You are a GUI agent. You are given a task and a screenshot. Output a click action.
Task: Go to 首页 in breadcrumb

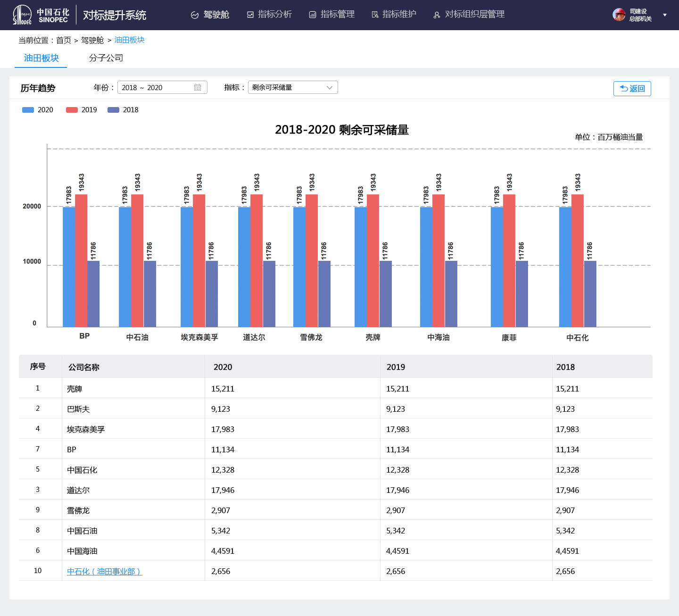[64, 41]
